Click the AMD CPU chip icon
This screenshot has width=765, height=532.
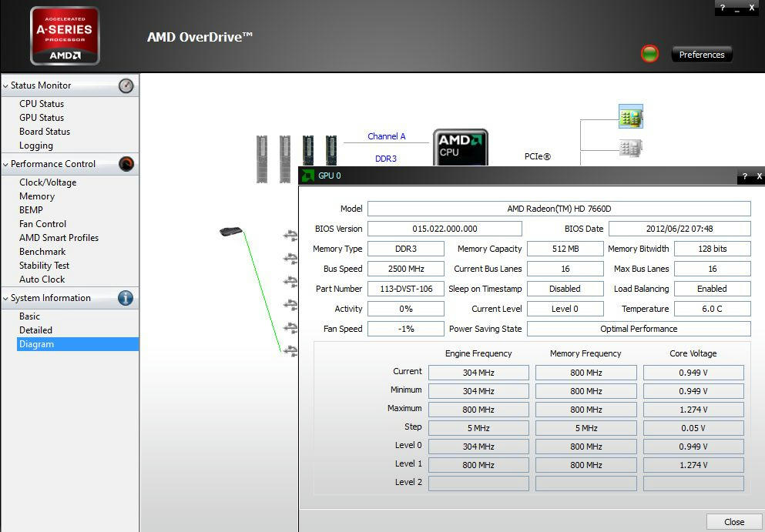tap(460, 147)
